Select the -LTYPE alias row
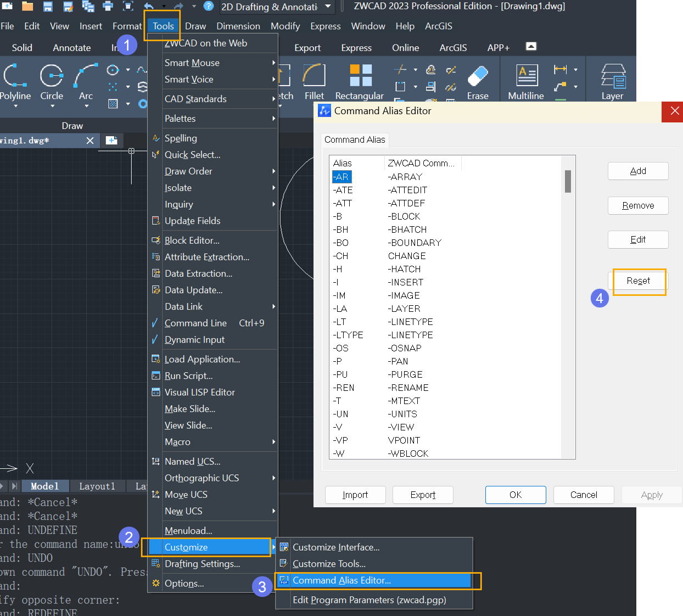Image resolution: width=683 pixels, height=616 pixels. pos(446,335)
